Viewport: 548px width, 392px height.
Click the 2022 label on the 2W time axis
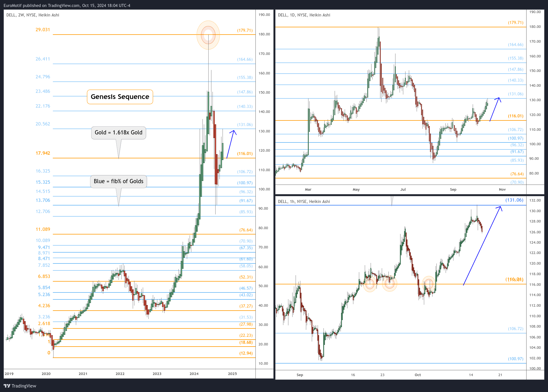(x=120, y=374)
